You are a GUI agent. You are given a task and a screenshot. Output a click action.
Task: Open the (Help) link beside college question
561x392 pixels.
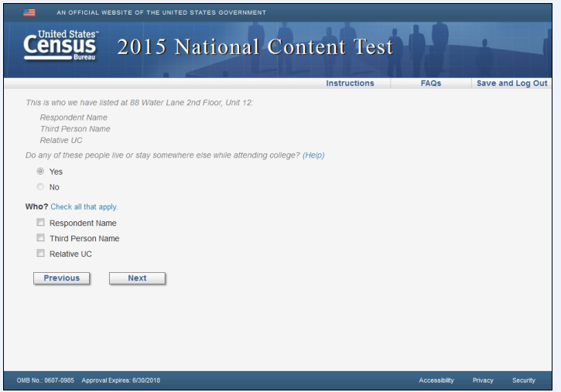(313, 155)
